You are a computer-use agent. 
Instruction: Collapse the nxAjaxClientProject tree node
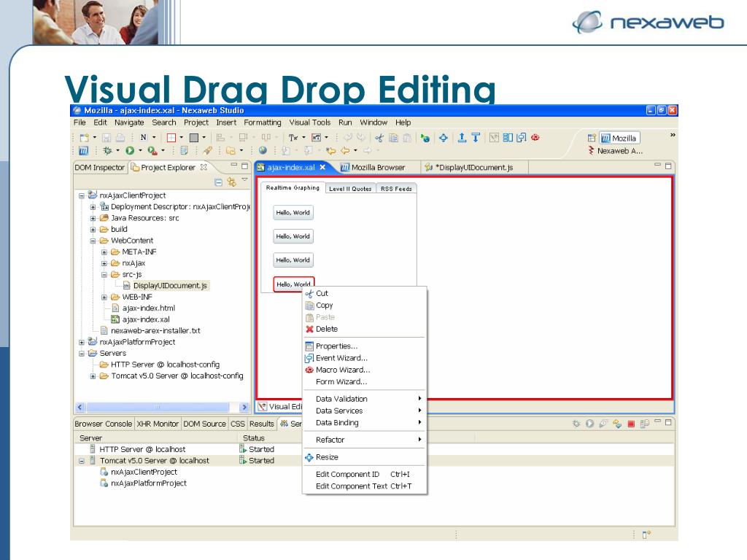pos(82,195)
